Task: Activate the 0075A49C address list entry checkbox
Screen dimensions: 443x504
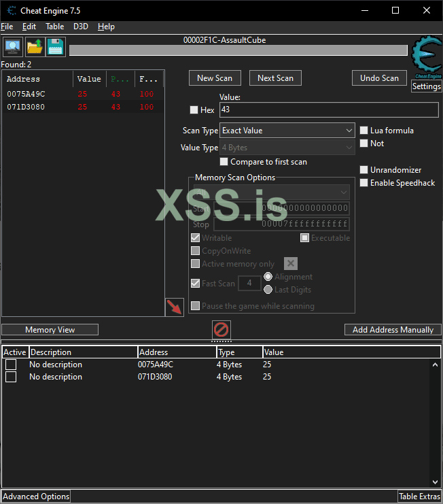Action: pyautogui.click(x=11, y=365)
